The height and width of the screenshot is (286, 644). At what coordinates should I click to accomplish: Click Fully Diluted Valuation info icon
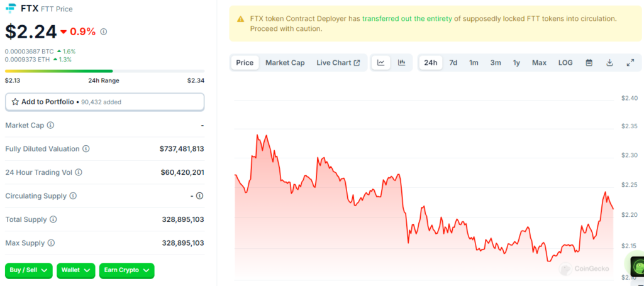click(86, 149)
